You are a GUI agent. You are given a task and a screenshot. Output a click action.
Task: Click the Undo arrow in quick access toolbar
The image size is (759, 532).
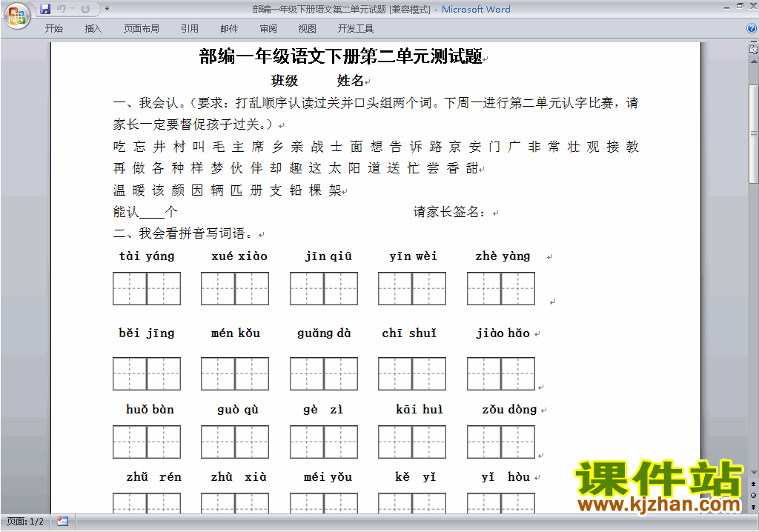pyautogui.click(x=61, y=9)
